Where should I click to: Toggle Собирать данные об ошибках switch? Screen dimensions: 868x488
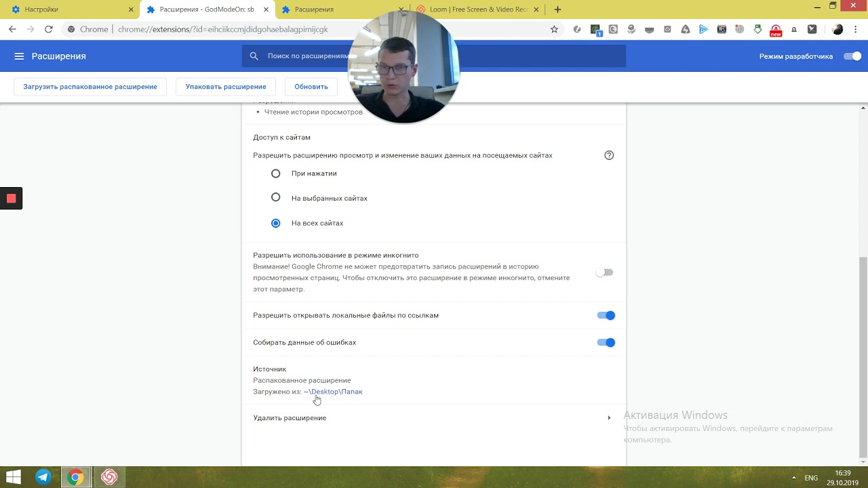[606, 342]
